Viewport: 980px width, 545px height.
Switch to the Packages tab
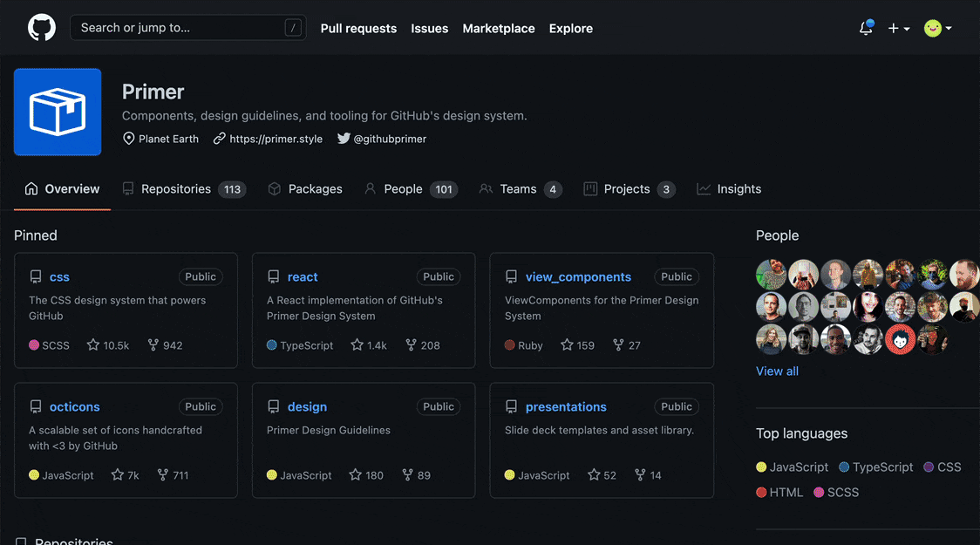point(305,188)
